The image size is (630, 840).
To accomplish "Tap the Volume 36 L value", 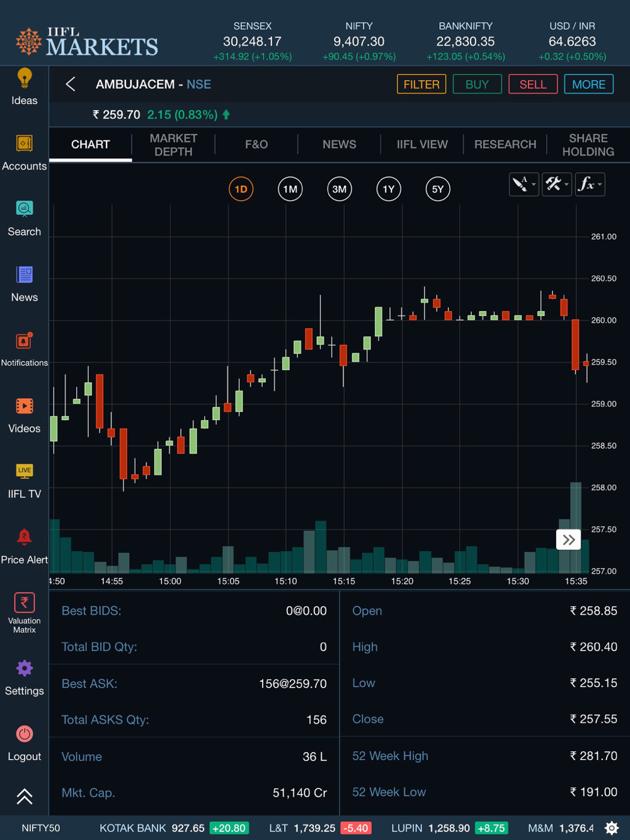I will click(x=314, y=757).
